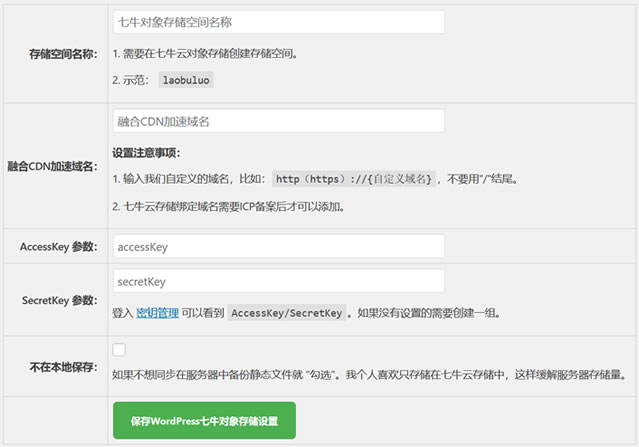The image size is (639, 447).
Task: Click the 输入我们自定义的域名 instruction text
Action: (190, 179)
